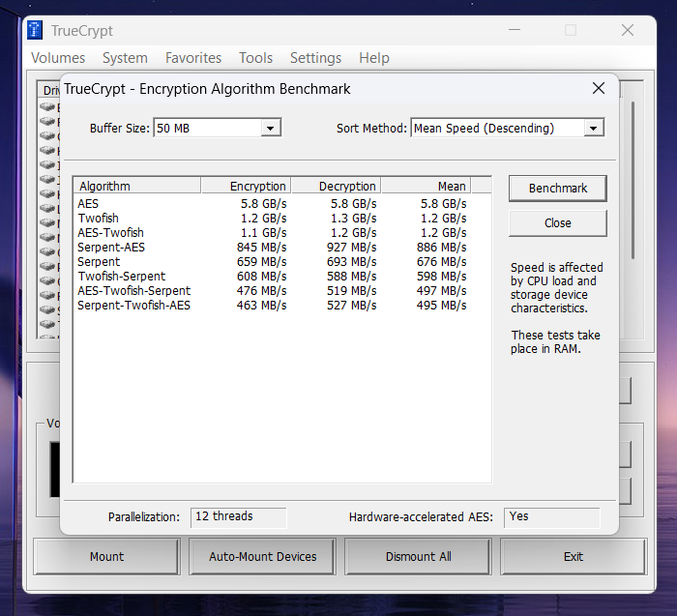Click the Buffer Size 50 MB combo box
The width and height of the screenshot is (677, 616).
coord(218,129)
